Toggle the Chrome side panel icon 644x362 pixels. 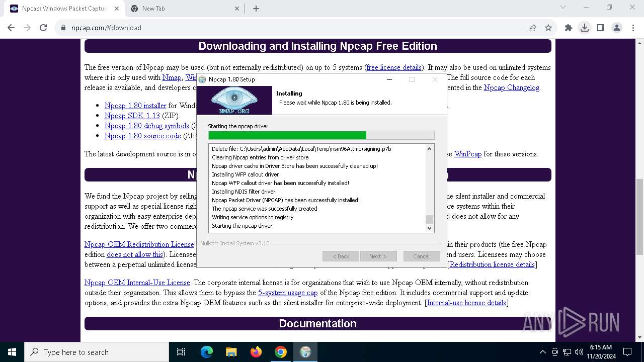pos(601,28)
